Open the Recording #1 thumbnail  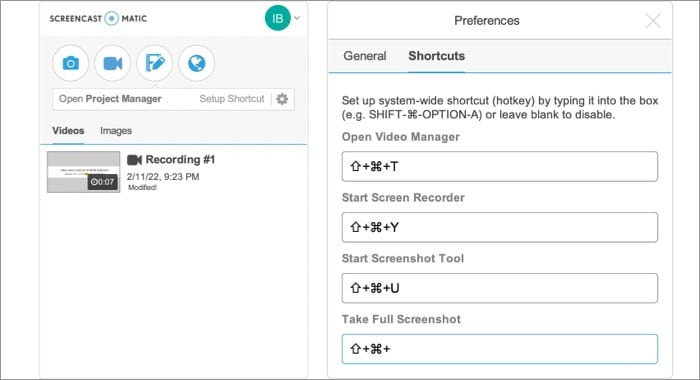coord(83,172)
